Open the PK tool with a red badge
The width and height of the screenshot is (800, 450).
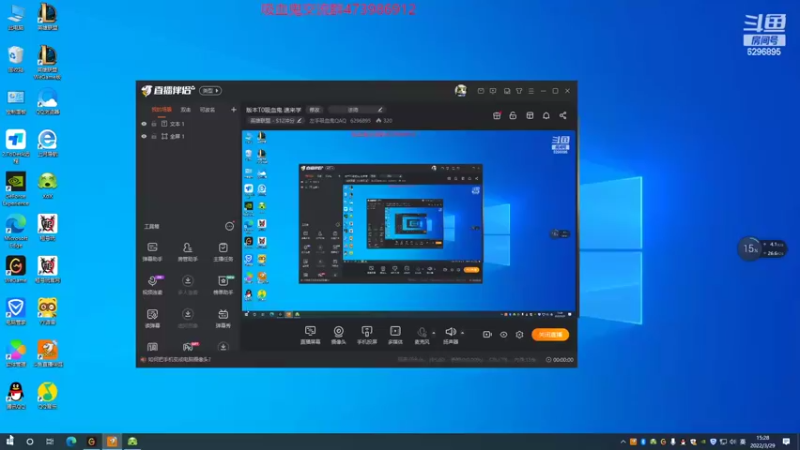tap(189, 347)
